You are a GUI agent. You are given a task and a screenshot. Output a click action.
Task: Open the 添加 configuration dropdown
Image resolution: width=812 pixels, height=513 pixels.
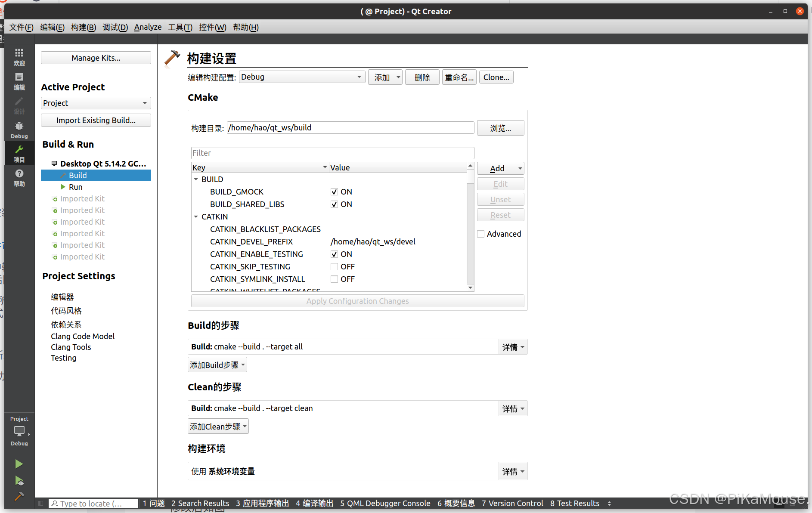point(385,77)
